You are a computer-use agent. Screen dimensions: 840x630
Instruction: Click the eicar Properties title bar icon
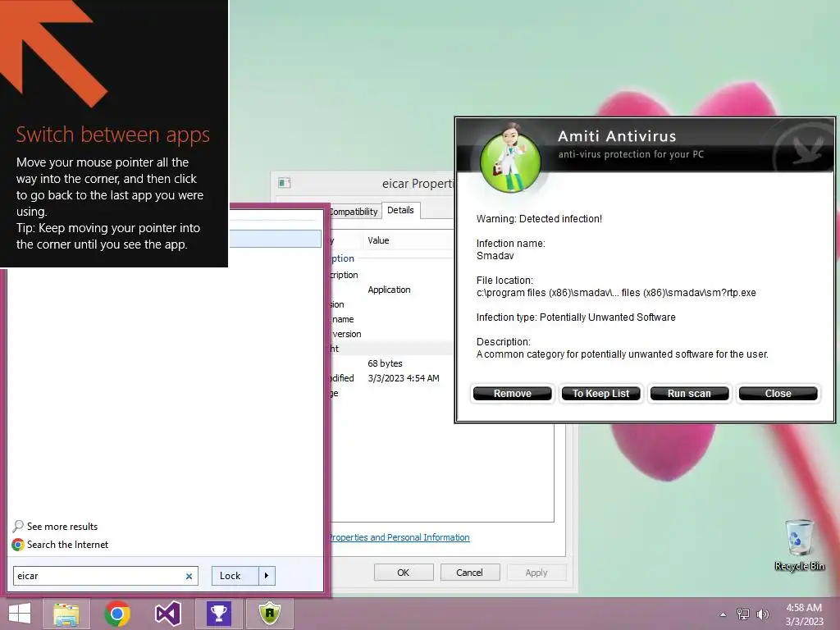(285, 183)
